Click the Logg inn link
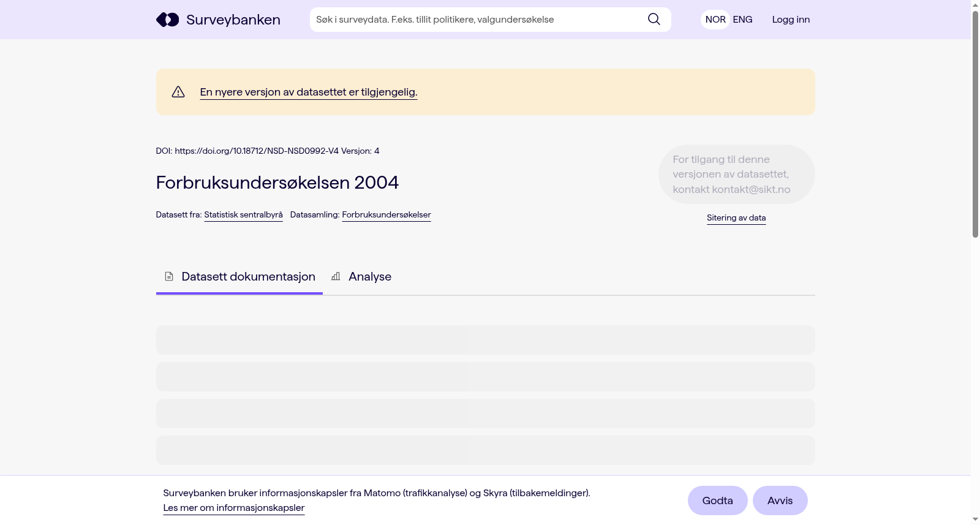This screenshot has height=525, width=980. [791, 20]
